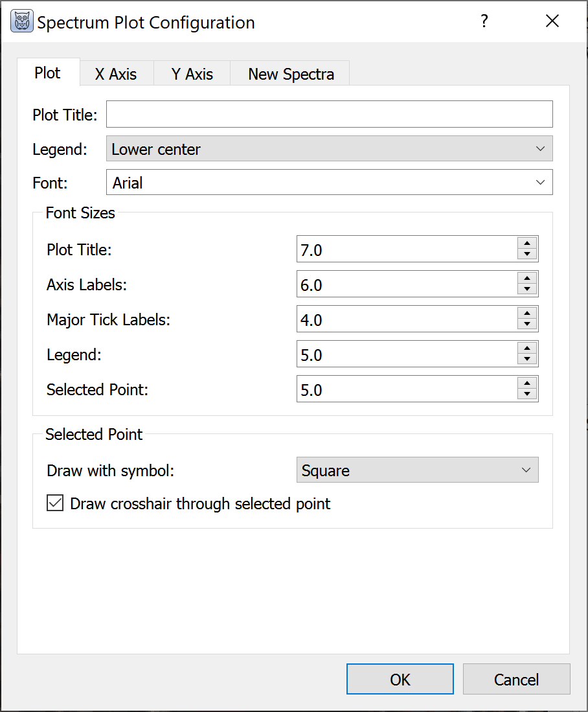Open the Draw with symbol dropdown
The height and width of the screenshot is (712, 588).
417,470
